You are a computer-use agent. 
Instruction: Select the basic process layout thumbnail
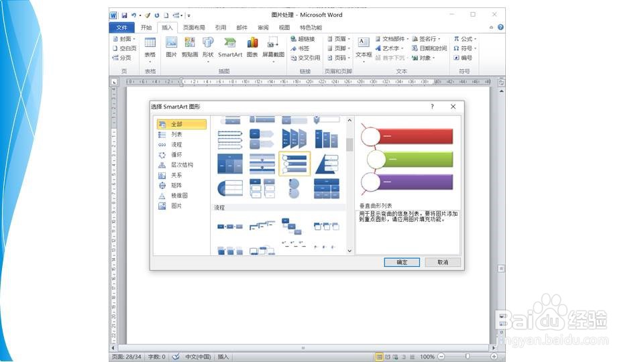[230, 227]
